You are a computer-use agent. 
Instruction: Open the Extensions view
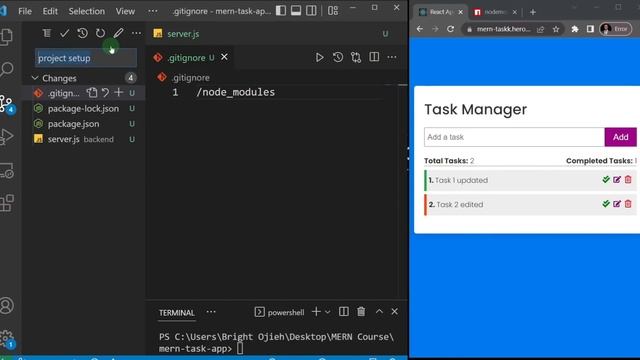point(7,203)
